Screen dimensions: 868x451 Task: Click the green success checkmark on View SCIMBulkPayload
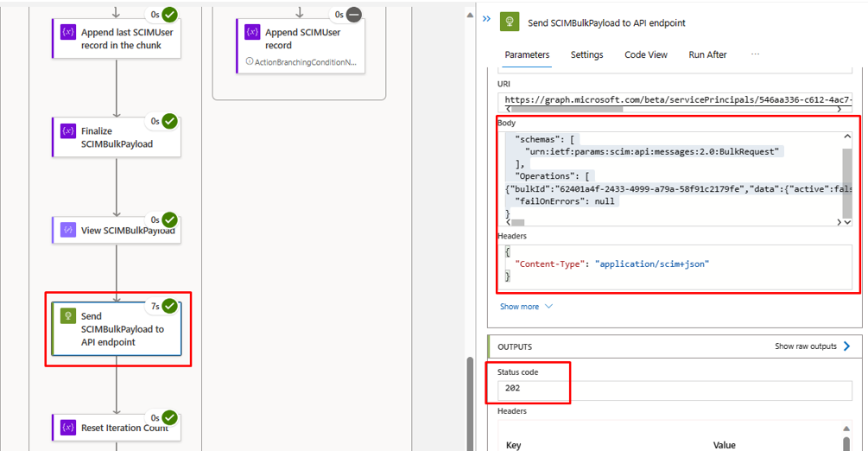(169, 220)
